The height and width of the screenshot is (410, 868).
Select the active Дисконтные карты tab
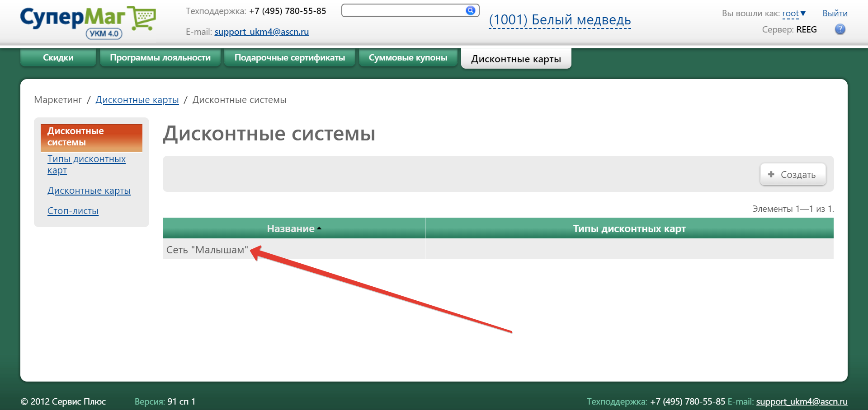pos(516,59)
